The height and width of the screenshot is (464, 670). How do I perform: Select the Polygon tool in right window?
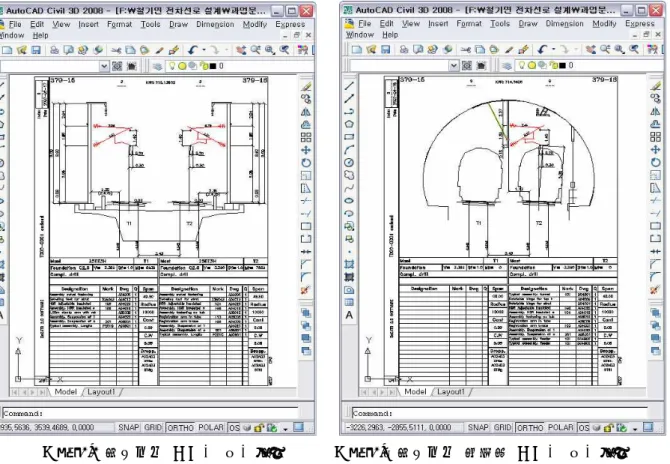(x=349, y=124)
